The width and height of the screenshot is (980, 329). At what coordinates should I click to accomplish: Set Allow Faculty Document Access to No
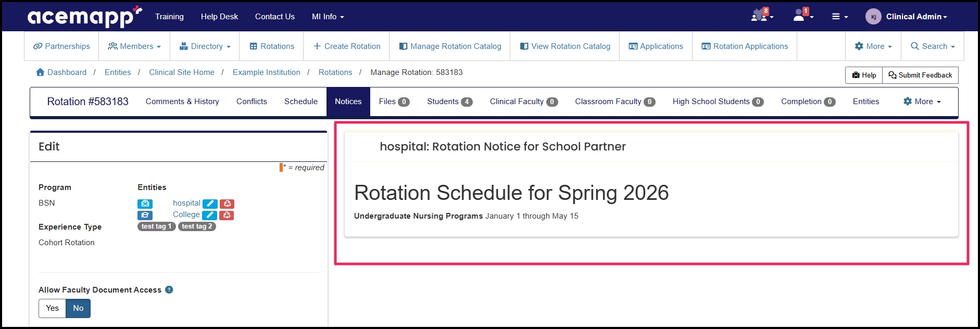(78, 308)
